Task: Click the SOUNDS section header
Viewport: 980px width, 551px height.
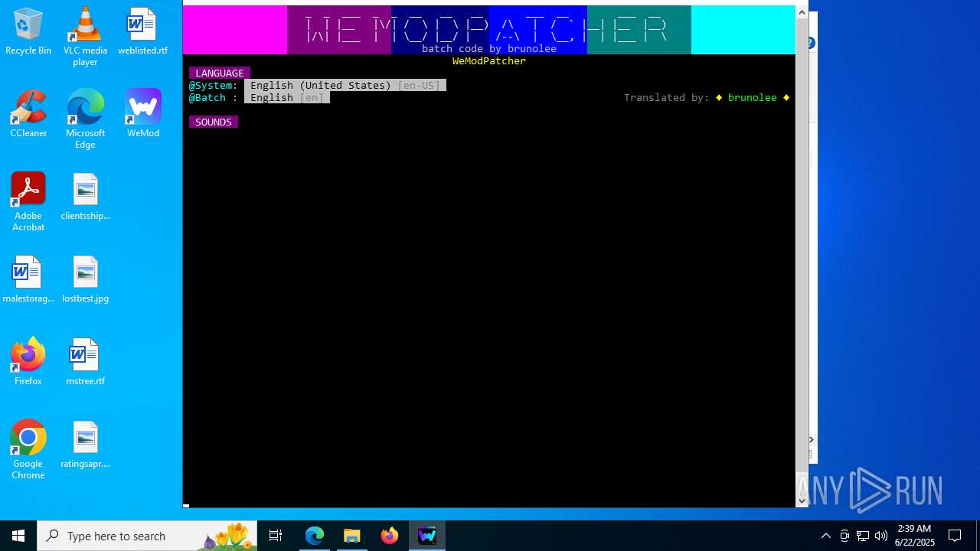Action: pyautogui.click(x=214, y=122)
